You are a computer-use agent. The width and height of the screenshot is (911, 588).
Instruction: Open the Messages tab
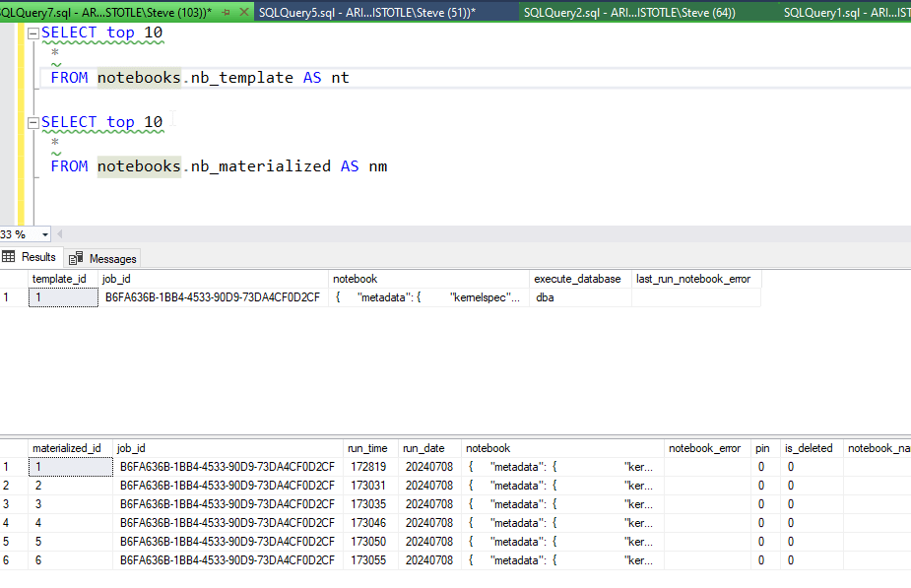(x=102, y=259)
